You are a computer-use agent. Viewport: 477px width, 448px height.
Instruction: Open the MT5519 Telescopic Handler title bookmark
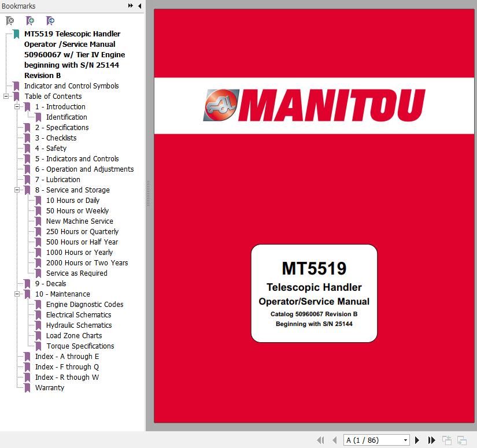(75, 54)
